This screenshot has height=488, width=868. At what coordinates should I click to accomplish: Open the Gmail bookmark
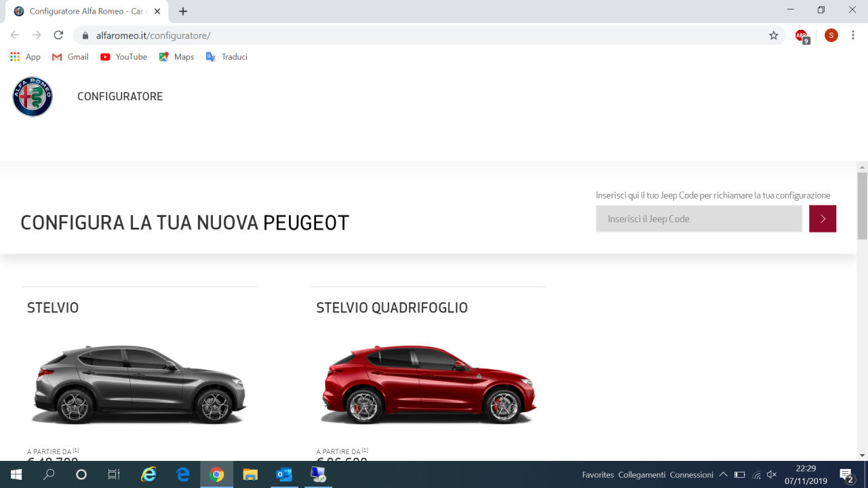pos(71,57)
